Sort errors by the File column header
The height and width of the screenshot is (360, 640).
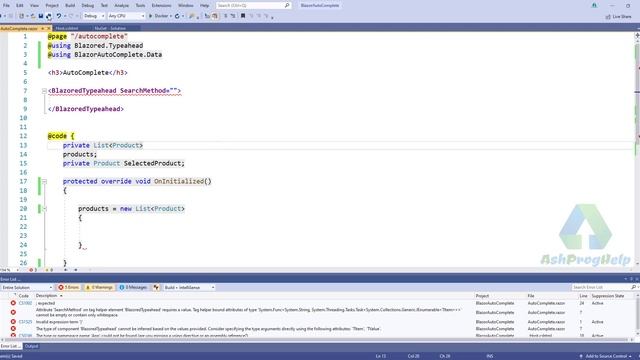click(x=531, y=296)
